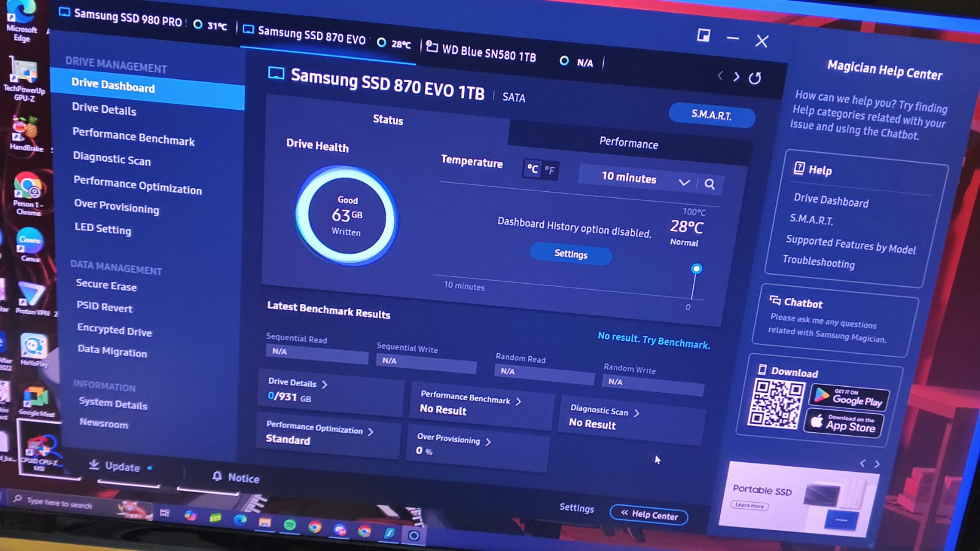The image size is (980, 551).
Task: Click the Update download icon
Action: tap(94, 465)
